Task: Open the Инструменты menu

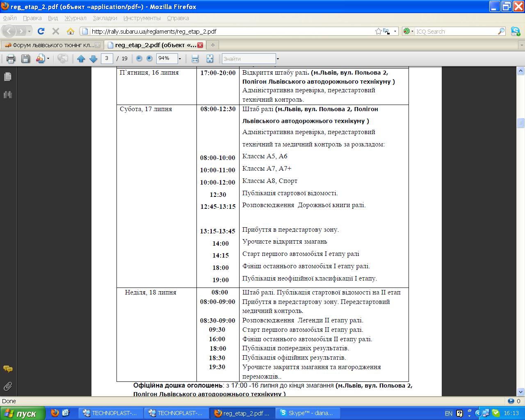Action: [142, 18]
